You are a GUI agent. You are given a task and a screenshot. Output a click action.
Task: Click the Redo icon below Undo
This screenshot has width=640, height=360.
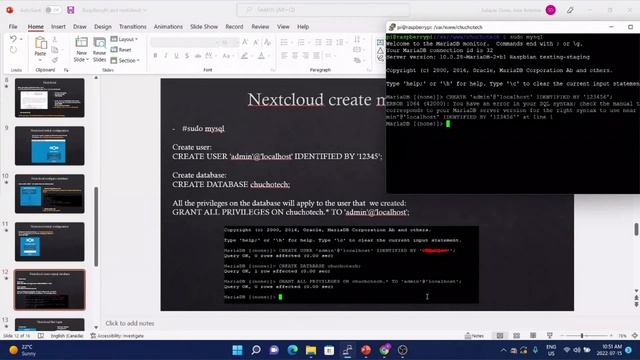13,50
